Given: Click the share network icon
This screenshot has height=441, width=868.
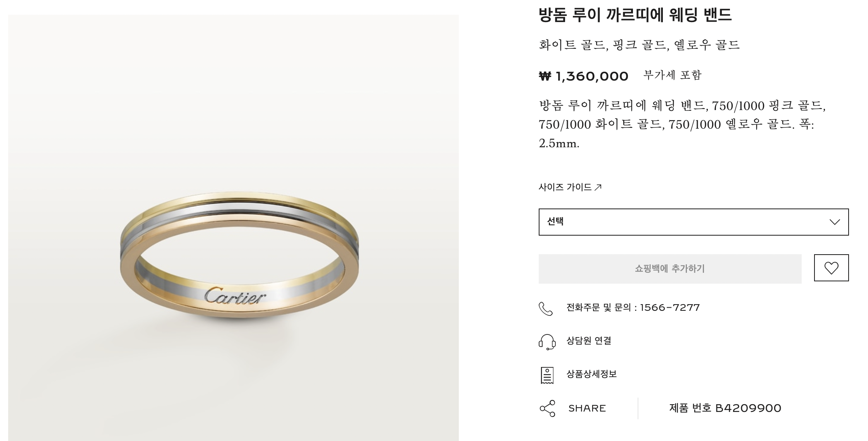Looking at the screenshot, I should coord(547,408).
